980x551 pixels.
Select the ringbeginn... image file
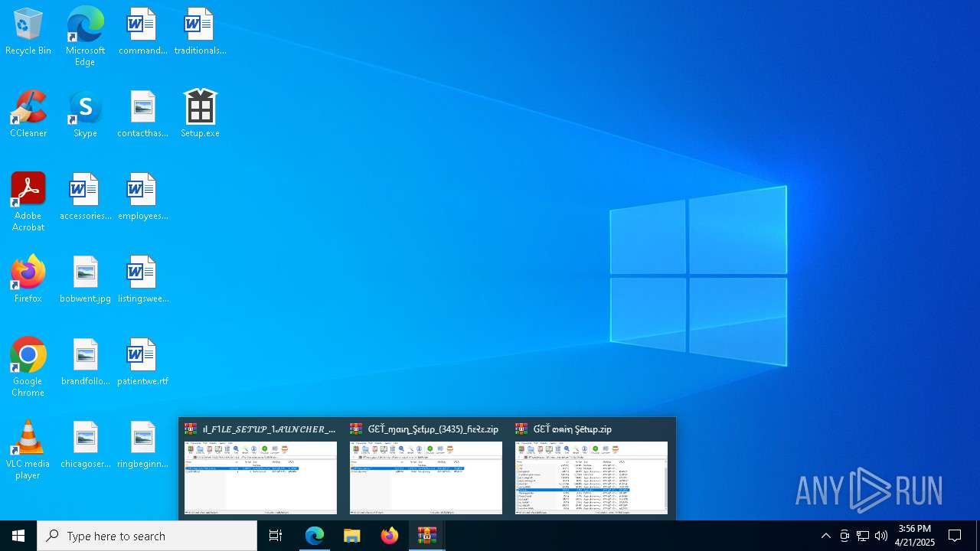pos(142,445)
